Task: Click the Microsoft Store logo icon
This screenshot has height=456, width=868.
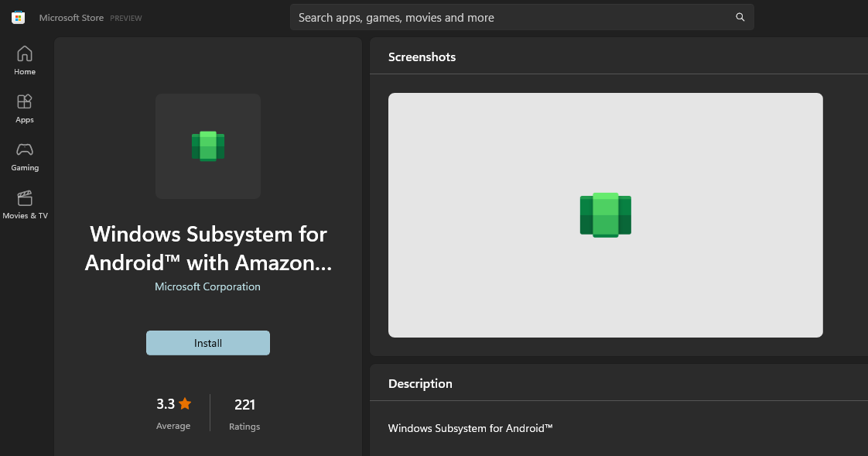Action: [x=18, y=17]
